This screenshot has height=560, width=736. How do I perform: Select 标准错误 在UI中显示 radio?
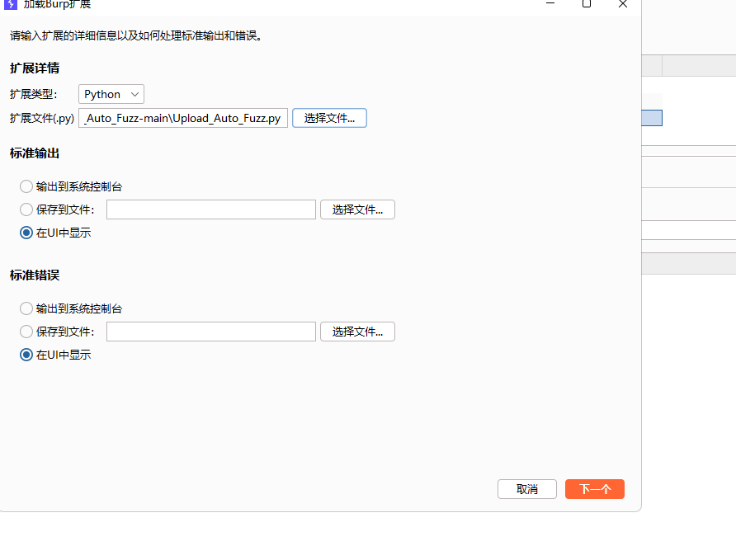click(x=26, y=355)
